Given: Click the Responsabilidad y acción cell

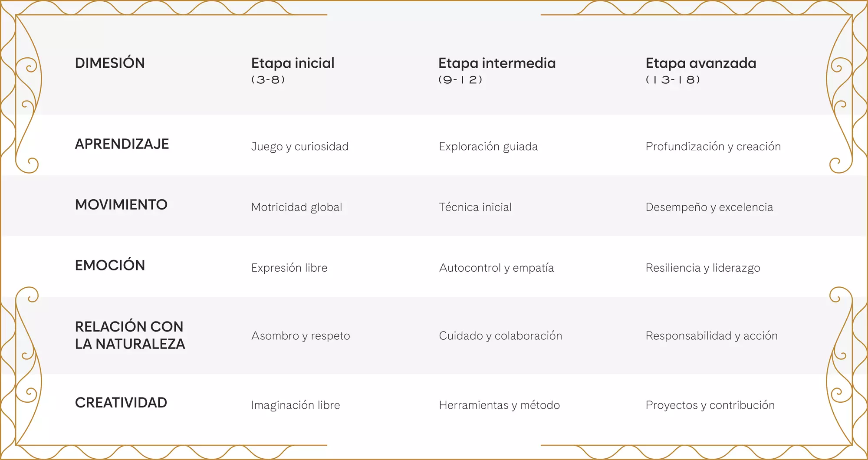Looking at the screenshot, I should [x=711, y=336].
